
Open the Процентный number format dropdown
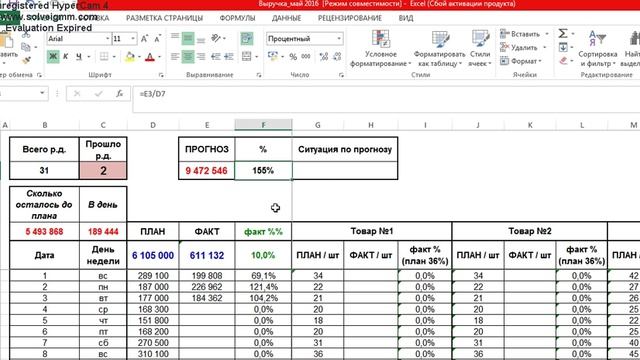(339, 39)
